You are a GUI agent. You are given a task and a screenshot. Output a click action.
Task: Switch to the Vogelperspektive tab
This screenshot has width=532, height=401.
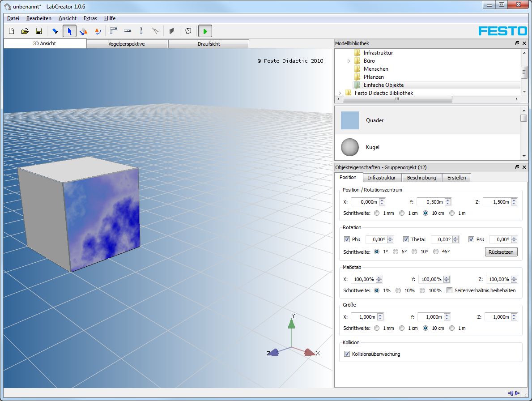pos(127,44)
